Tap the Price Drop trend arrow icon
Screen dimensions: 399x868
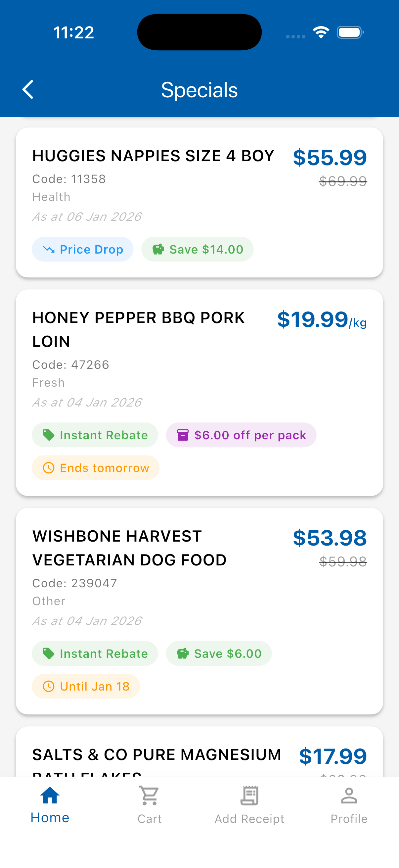(49, 249)
